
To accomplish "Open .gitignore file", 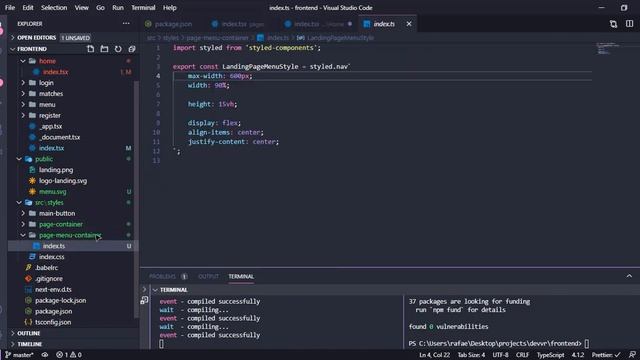I will (x=49, y=279).
